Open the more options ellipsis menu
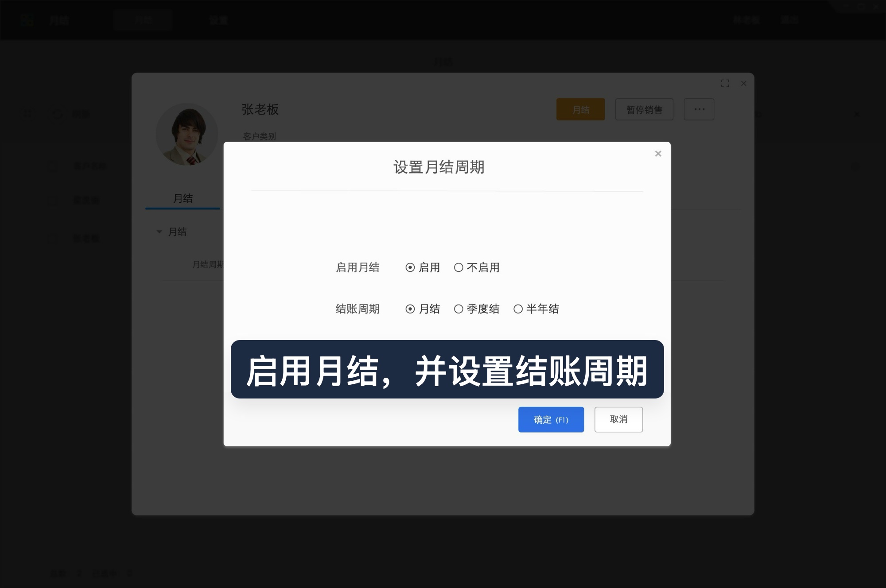This screenshot has width=886, height=588. click(699, 109)
